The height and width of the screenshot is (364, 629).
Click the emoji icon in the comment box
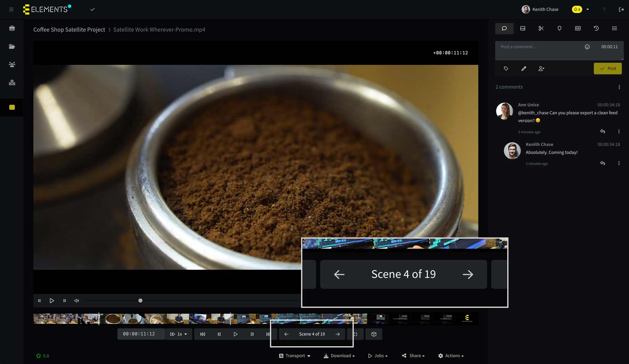pos(587,47)
